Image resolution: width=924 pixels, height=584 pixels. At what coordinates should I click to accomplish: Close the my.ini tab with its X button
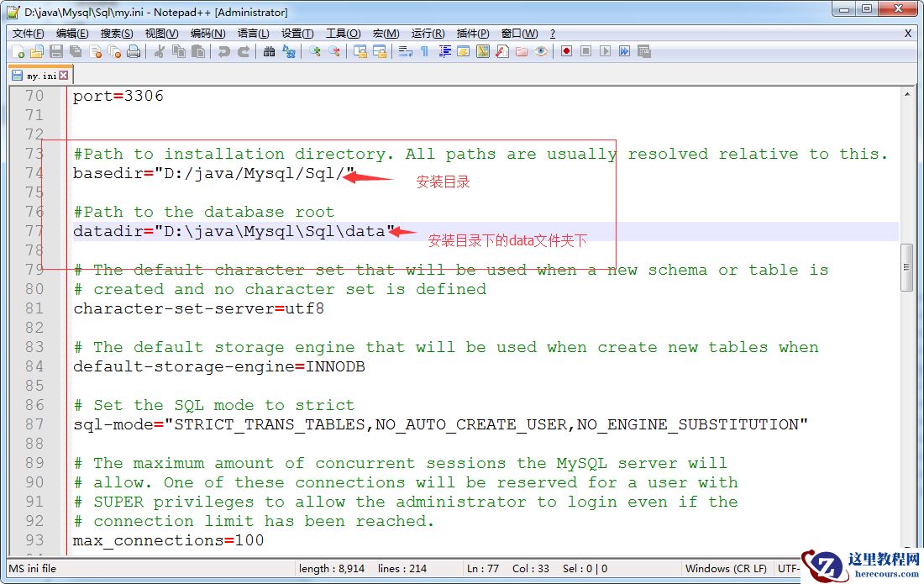pos(63,76)
